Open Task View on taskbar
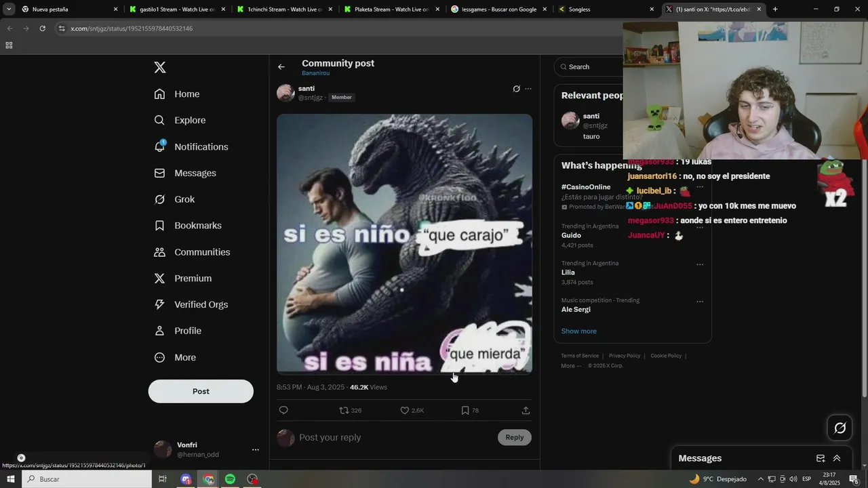 [163, 479]
